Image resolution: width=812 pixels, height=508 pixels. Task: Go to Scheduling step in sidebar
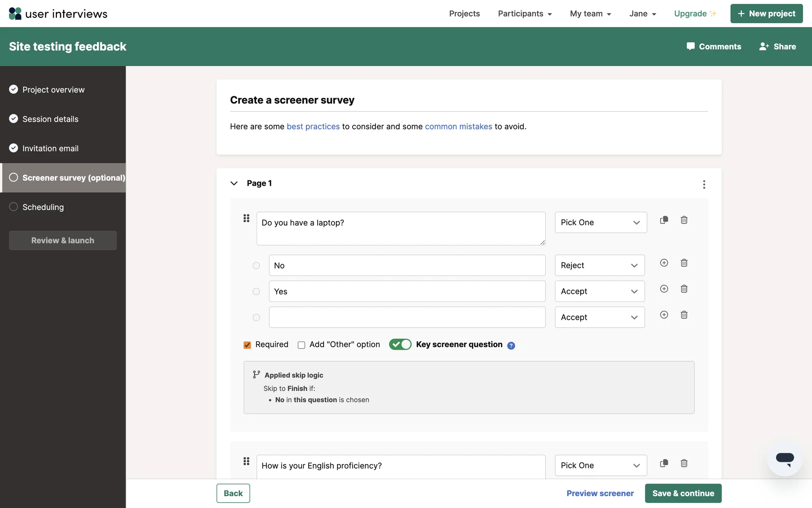pos(43,207)
